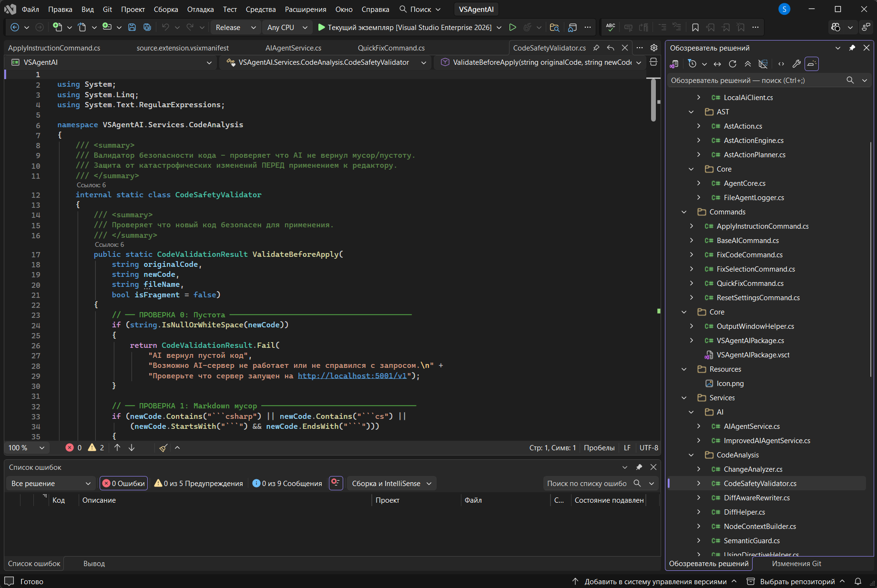Click the Refresh icon in Solution Explorer
The width and height of the screenshot is (877, 588).
[733, 64]
